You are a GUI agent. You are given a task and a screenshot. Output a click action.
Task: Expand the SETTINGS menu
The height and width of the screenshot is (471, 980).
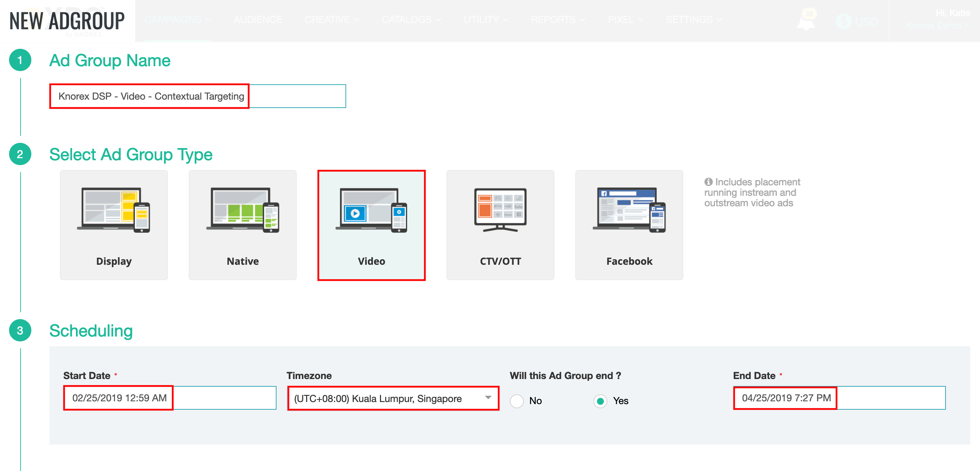(694, 20)
